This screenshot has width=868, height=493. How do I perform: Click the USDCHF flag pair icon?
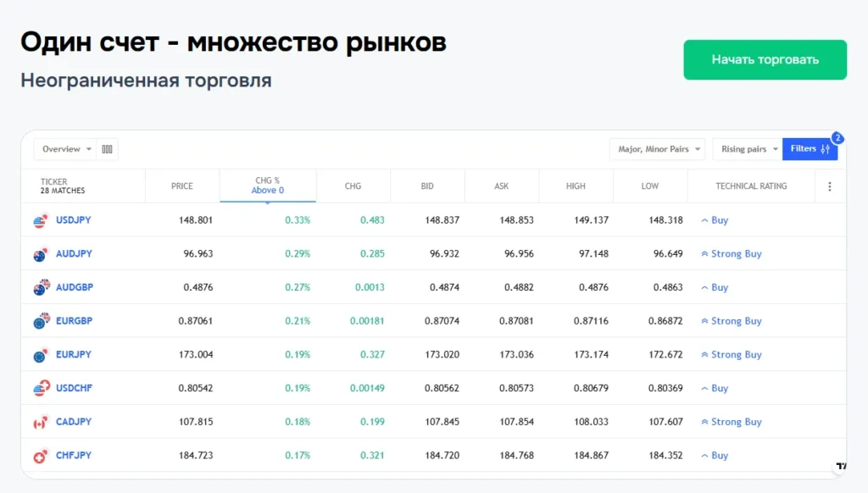pyautogui.click(x=40, y=389)
